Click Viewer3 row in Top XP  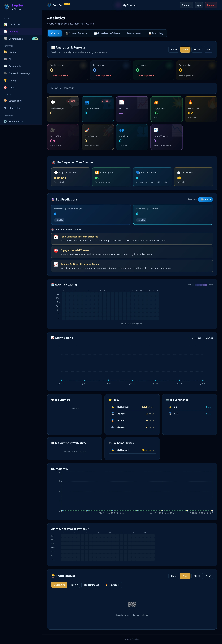coord(132,427)
